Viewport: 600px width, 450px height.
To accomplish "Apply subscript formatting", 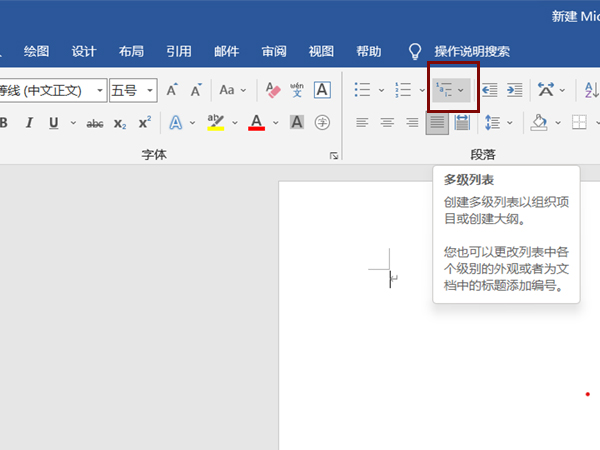I will click(120, 123).
